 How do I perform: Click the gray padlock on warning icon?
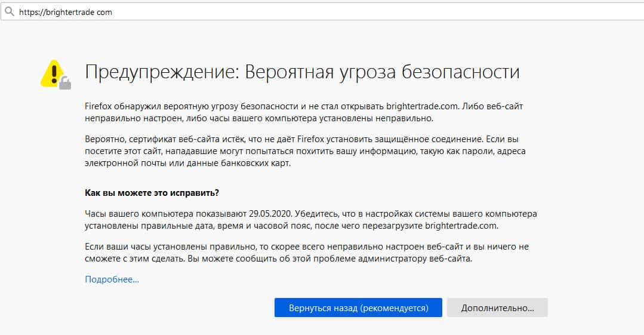(x=65, y=83)
